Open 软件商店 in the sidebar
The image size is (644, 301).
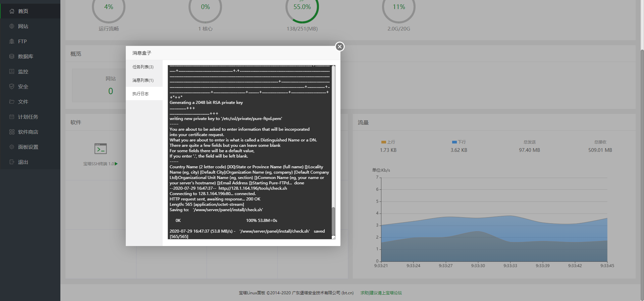(30, 132)
